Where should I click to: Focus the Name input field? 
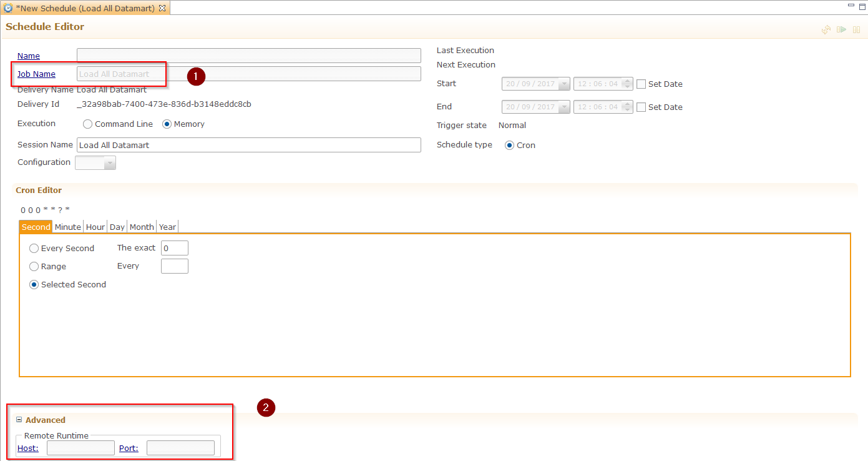point(249,56)
